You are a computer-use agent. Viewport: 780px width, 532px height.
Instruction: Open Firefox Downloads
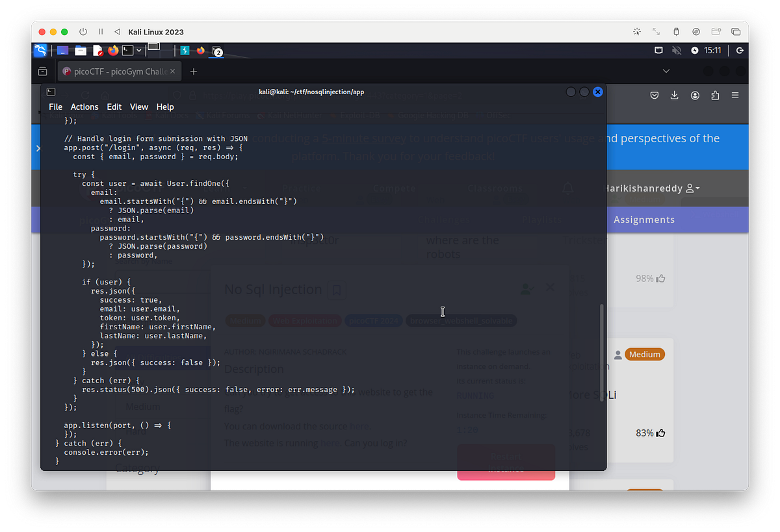click(x=674, y=95)
